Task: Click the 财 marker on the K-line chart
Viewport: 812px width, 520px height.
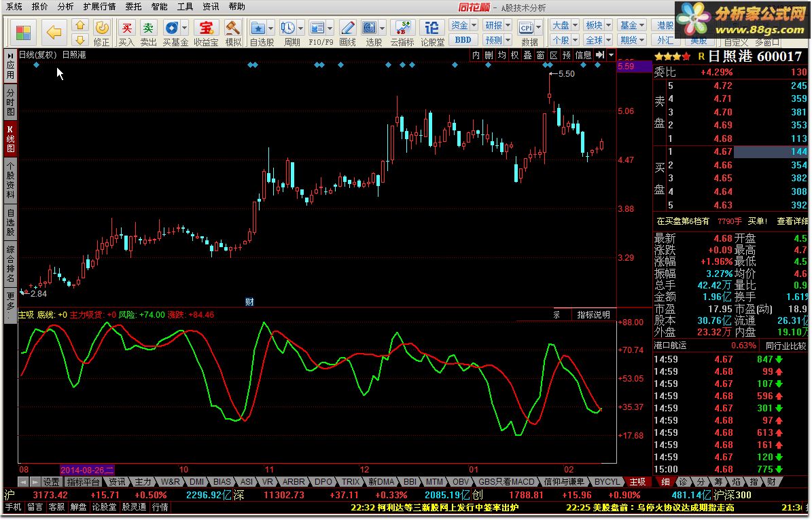Action: pyautogui.click(x=249, y=301)
